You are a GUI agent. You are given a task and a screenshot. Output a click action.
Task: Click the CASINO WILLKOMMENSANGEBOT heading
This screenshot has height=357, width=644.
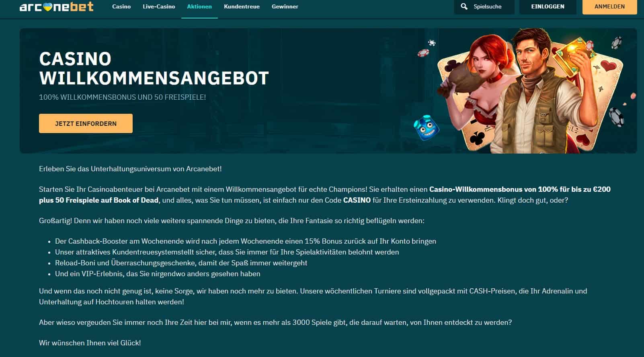click(154, 68)
